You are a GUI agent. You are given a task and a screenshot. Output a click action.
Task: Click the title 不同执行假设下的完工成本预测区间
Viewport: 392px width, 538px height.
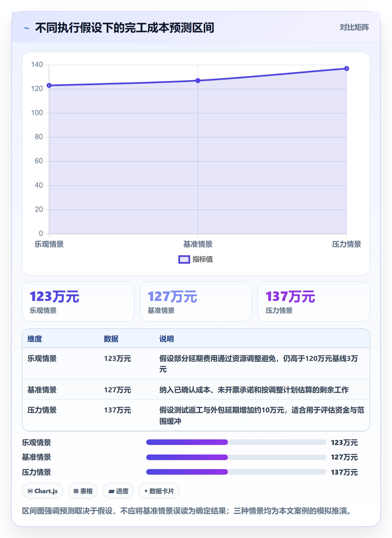(125, 28)
